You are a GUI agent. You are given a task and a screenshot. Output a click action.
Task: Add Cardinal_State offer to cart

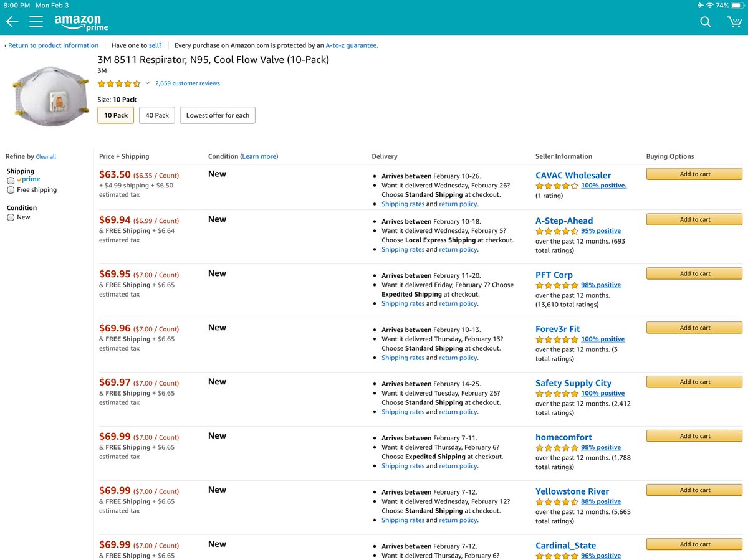pos(694,545)
